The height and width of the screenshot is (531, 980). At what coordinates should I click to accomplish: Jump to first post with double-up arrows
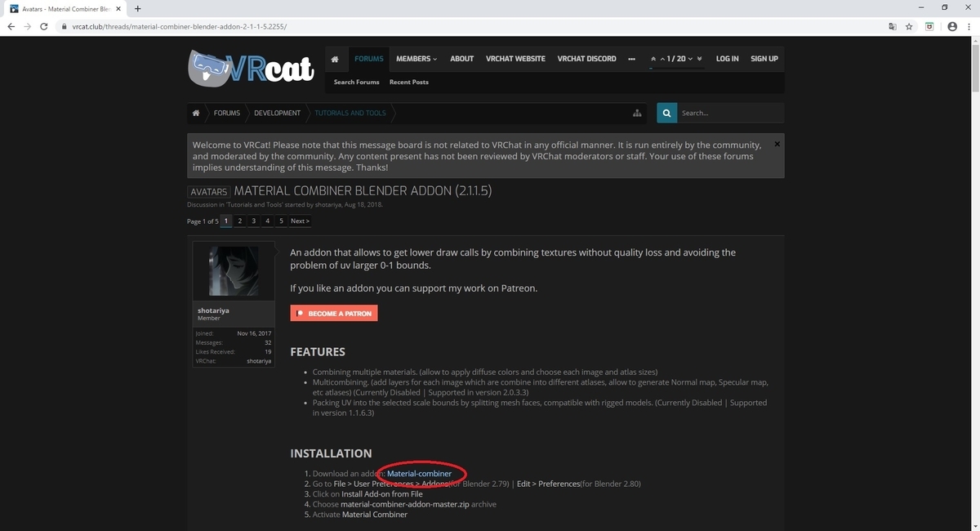[x=653, y=59]
